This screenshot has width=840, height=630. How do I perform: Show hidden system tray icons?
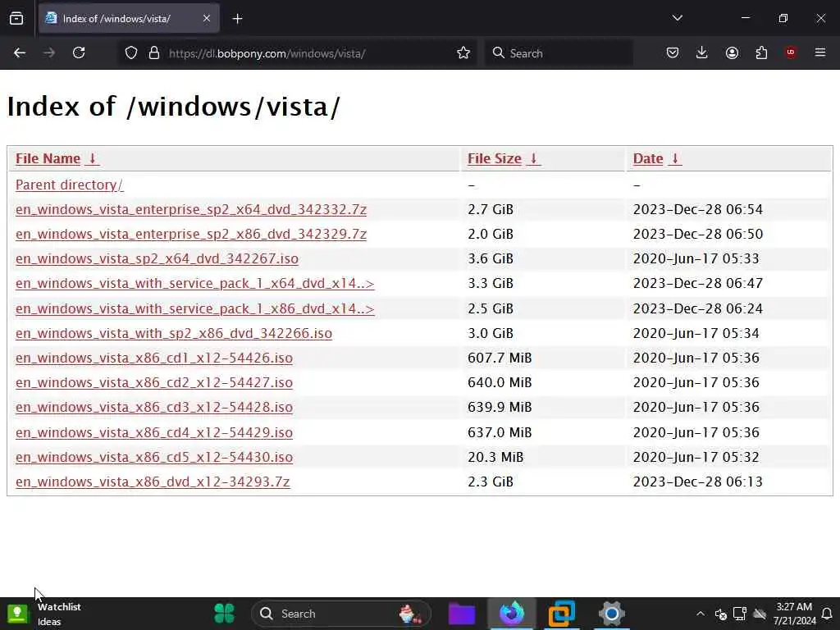pyautogui.click(x=701, y=614)
